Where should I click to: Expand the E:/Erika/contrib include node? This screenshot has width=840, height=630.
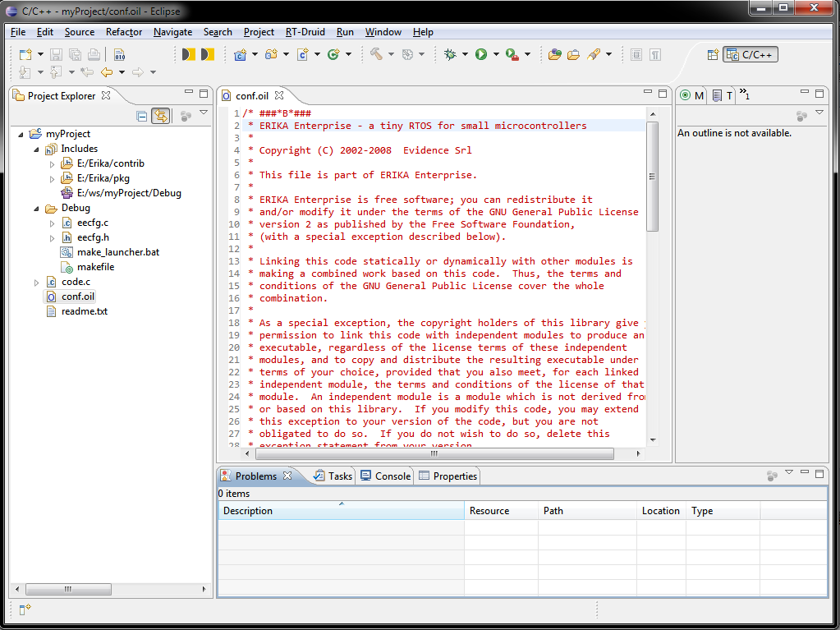[52, 164]
